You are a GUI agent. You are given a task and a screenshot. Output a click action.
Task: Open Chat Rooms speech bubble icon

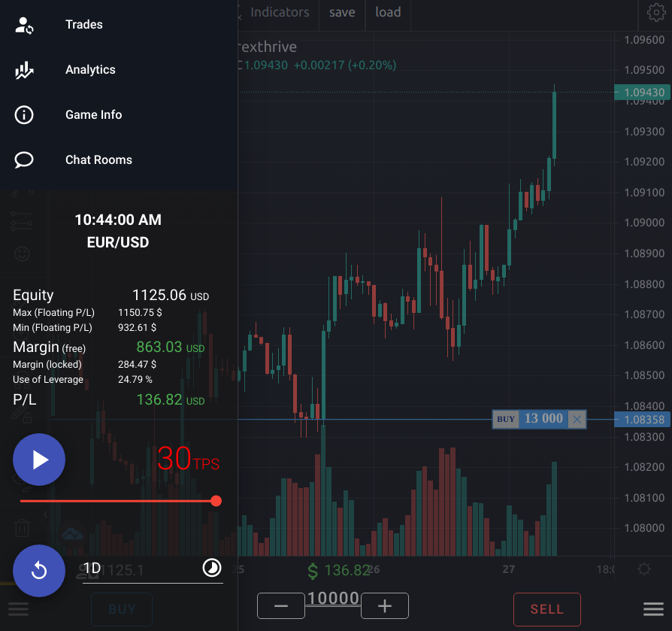pyautogui.click(x=23, y=159)
